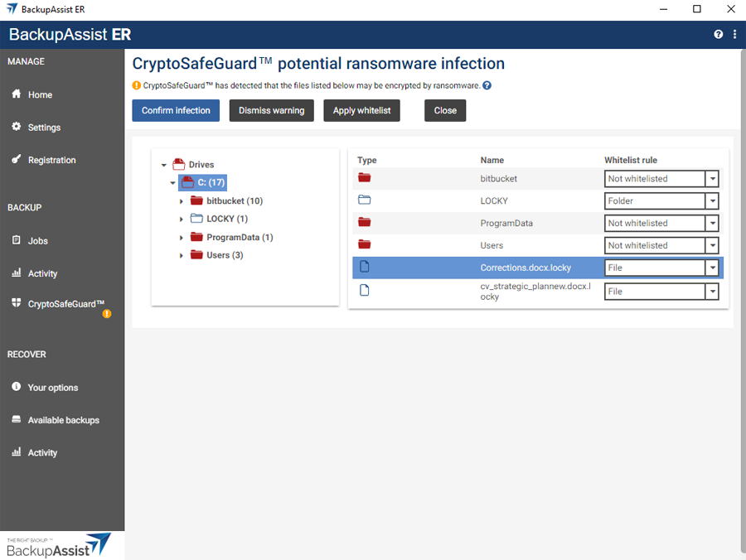Viewport: 746px width, 560px height.
Task: Open whitelist rule dropdown for Corrections.docx.locky
Action: click(712, 268)
